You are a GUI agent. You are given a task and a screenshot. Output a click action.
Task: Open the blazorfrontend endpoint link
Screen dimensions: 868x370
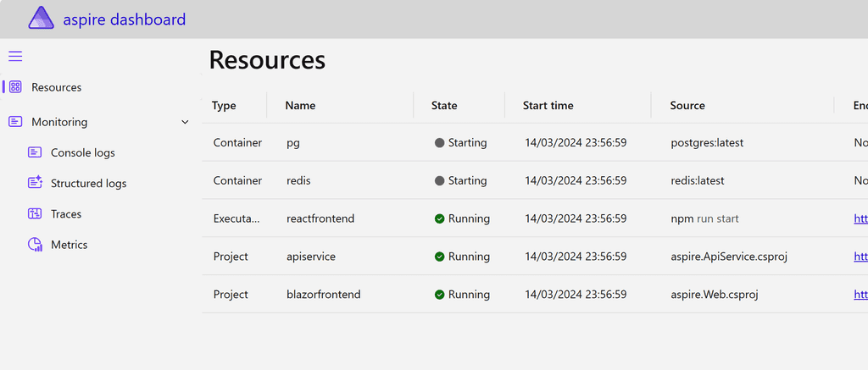point(861,295)
